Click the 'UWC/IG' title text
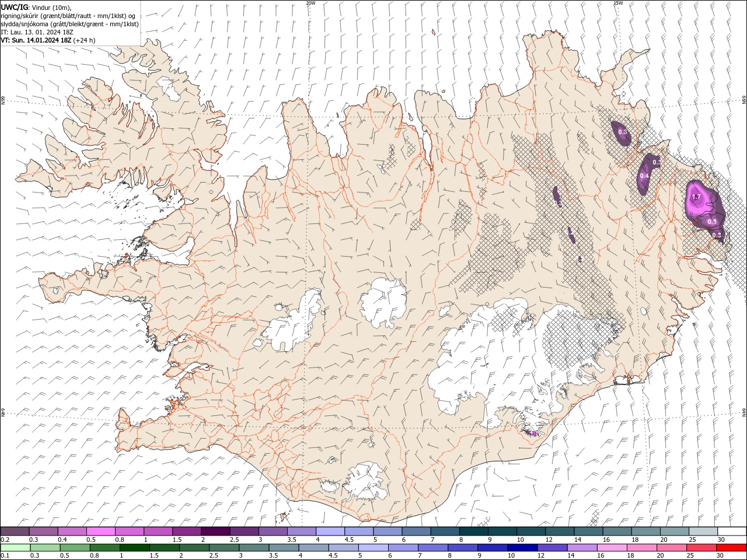 point(15,6)
